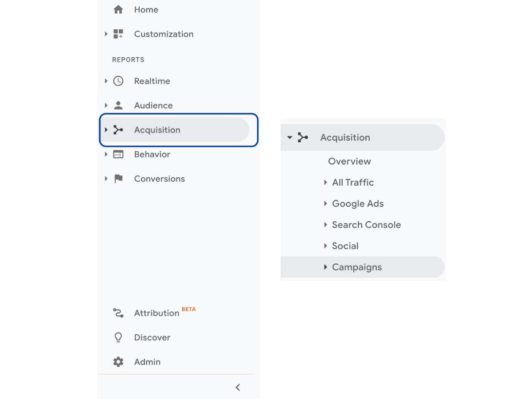Open the Customization panel icon
The width and height of the screenshot is (532, 399).
[x=118, y=34]
